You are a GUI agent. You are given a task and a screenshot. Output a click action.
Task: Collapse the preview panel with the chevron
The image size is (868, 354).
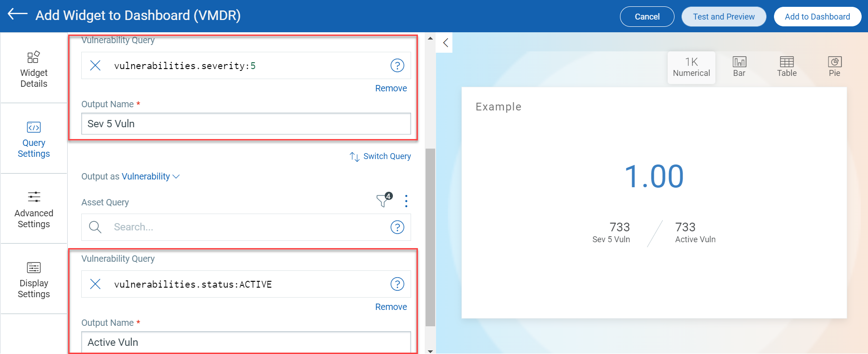tap(445, 43)
